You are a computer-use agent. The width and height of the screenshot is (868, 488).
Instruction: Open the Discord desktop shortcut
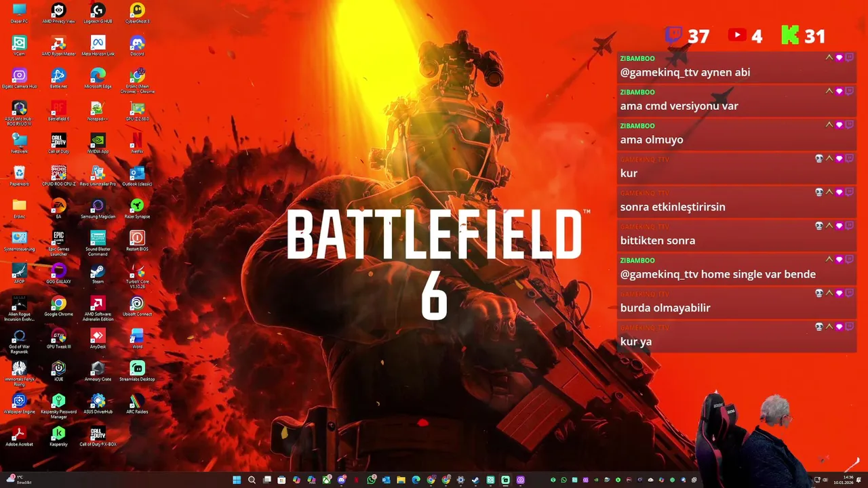tap(137, 45)
